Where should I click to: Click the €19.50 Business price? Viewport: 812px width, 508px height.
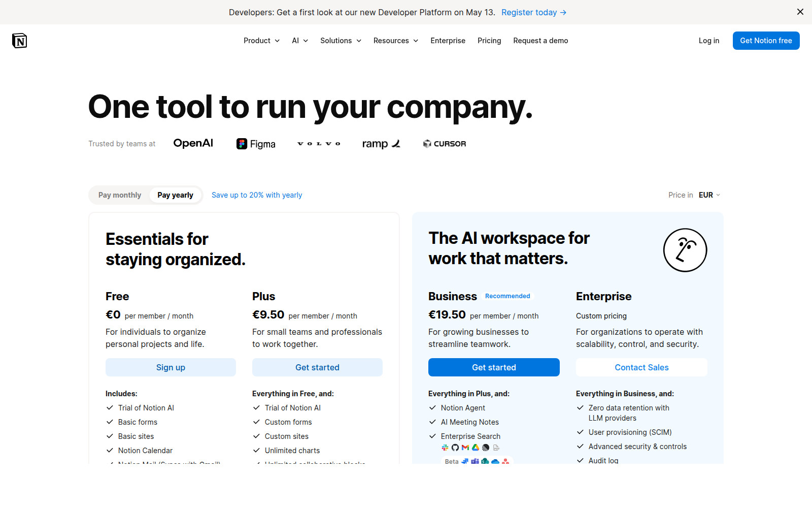(x=447, y=315)
